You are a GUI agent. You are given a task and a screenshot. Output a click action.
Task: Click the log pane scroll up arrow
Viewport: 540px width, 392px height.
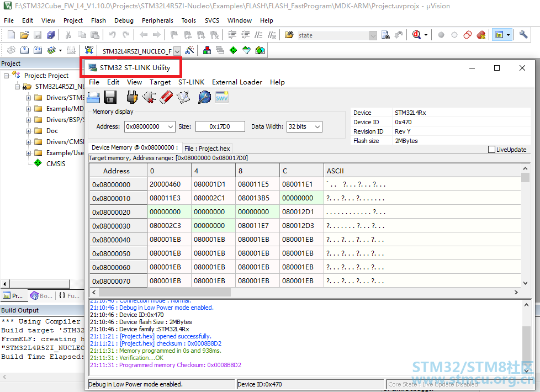point(526,305)
